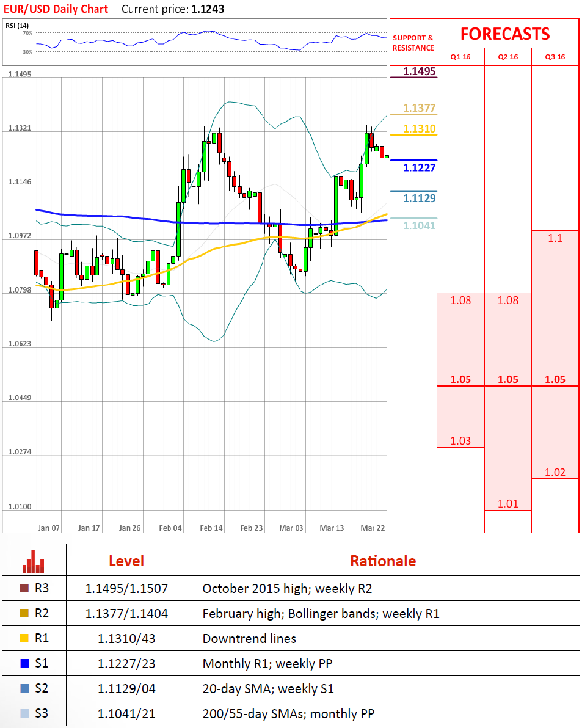Select the 1.1129/04 level cell
Screen dimensions: 582x728
click(x=126, y=688)
